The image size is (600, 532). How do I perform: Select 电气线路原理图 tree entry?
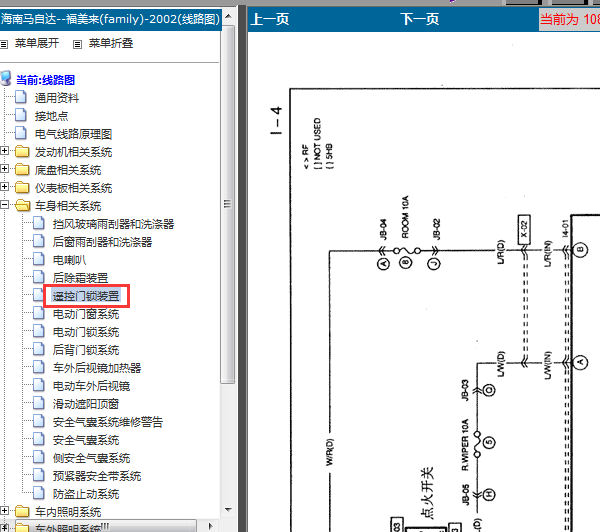73,134
